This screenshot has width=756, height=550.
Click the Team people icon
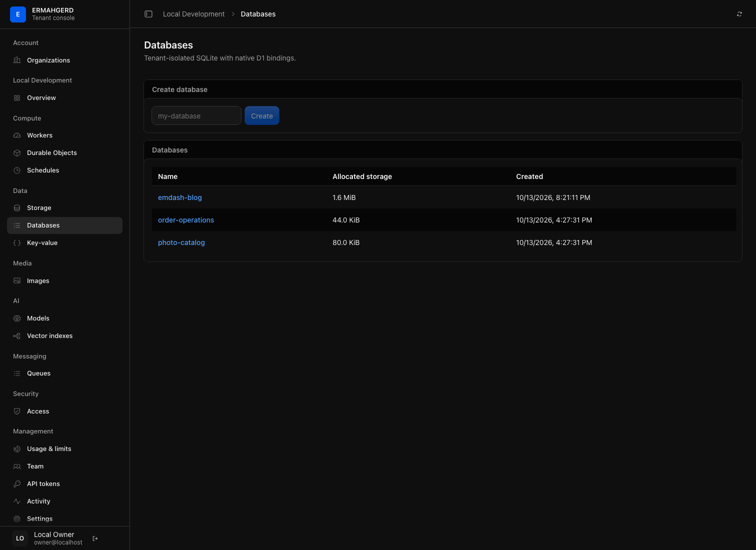tap(17, 466)
